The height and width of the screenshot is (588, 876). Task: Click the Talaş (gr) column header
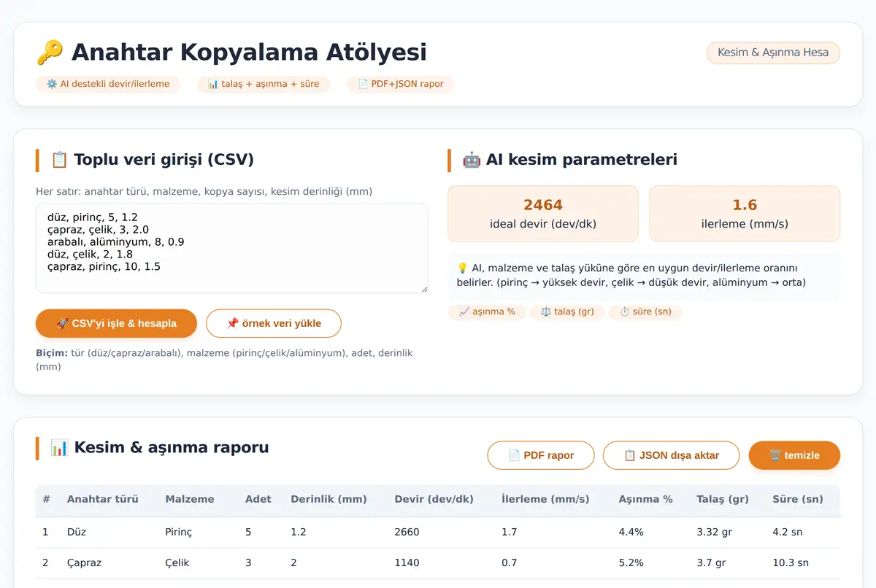(723, 499)
